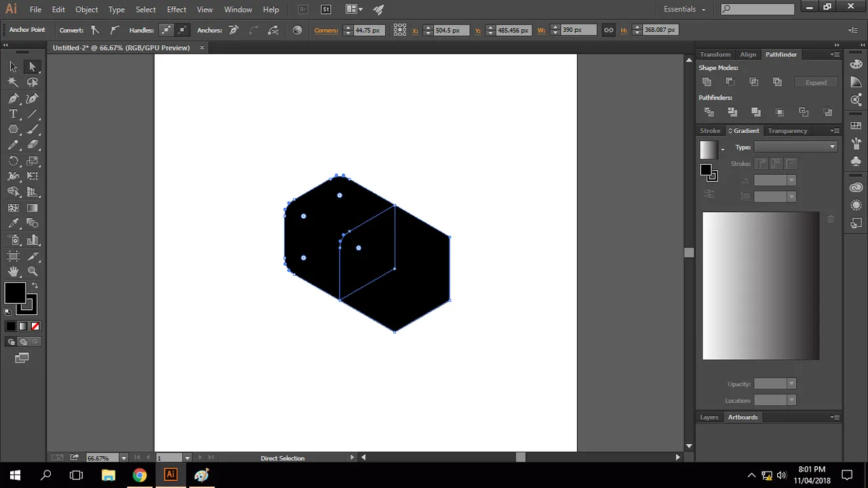Select the Perspective Grid tool
Screen dimensions: 868x488
tap(32, 192)
